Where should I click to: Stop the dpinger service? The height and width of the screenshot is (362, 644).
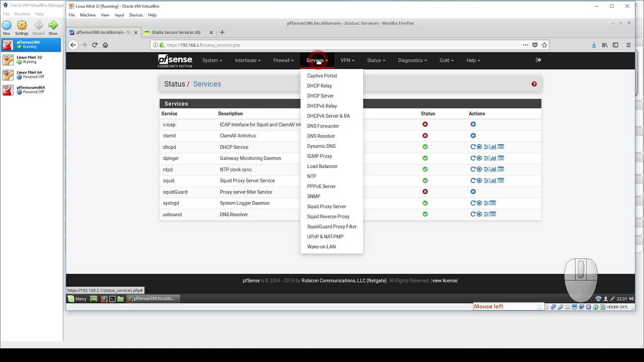click(x=479, y=158)
